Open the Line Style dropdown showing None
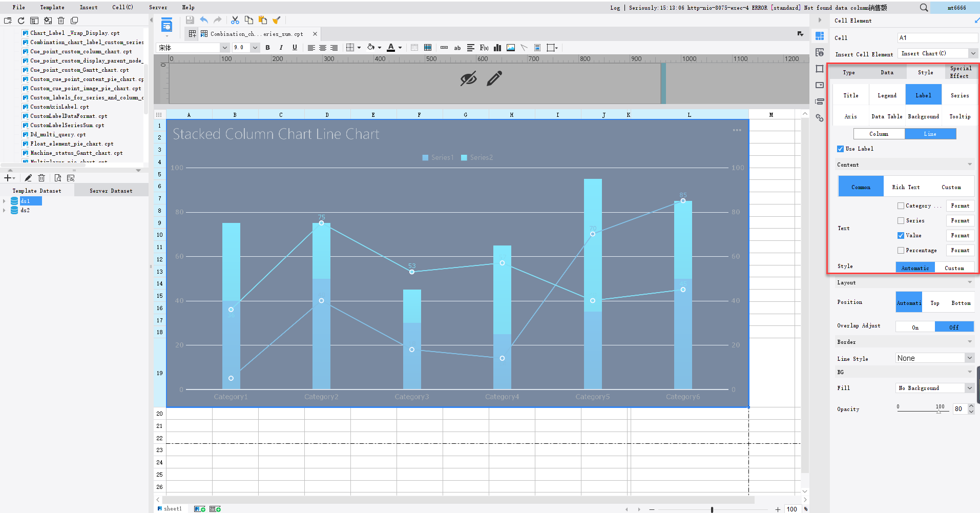Screen dimensions: 980x513 click(x=971, y=358)
